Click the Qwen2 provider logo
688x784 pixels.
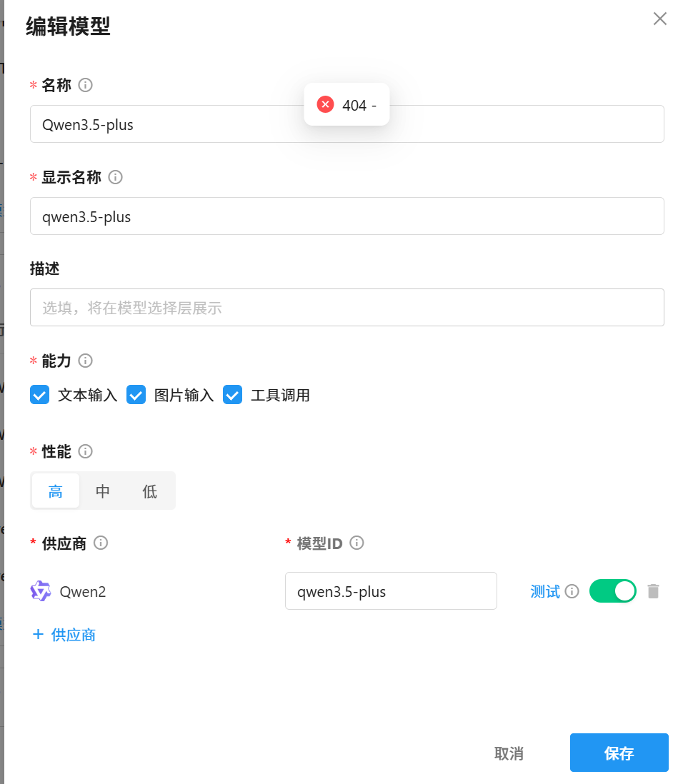[40, 590]
